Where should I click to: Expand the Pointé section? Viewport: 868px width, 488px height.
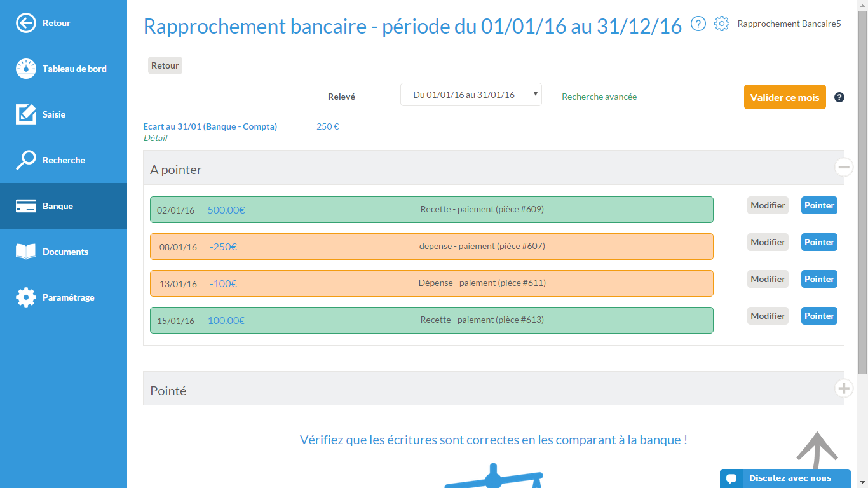pyautogui.click(x=844, y=388)
